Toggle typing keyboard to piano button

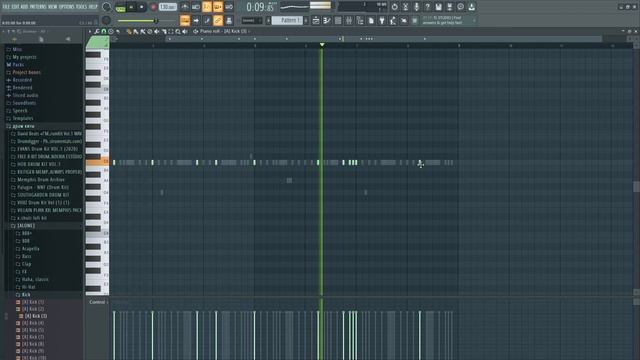point(185,20)
